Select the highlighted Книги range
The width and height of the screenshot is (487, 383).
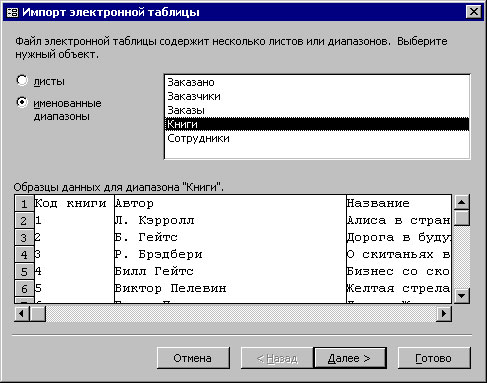(317, 124)
